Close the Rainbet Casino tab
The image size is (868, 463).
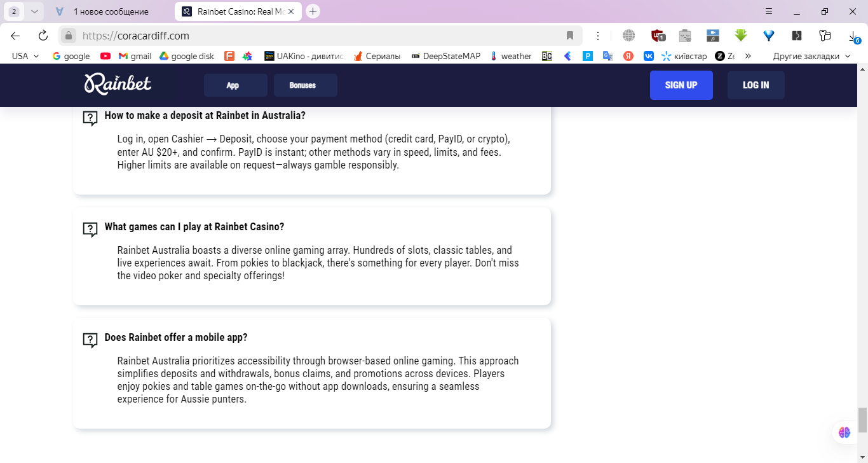pos(291,11)
